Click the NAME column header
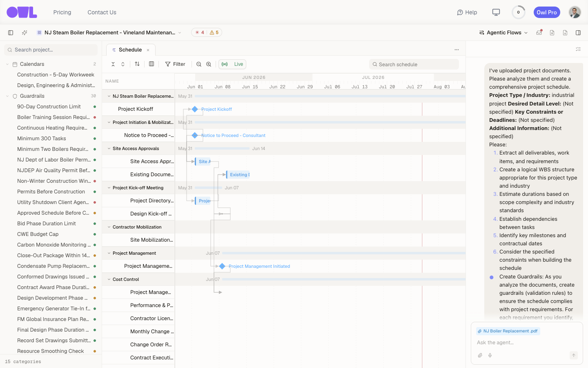Viewport: 588px width, 368px height. pyautogui.click(x=112, y=81)
